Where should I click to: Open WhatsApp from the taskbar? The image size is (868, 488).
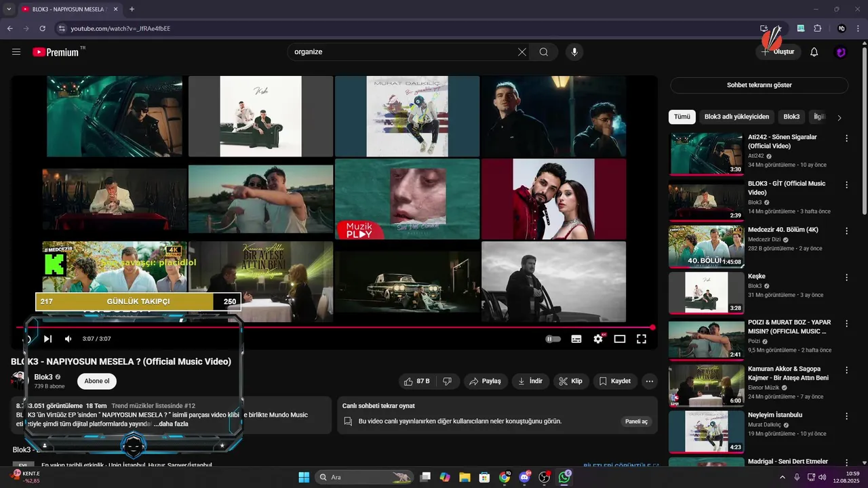(x=565, y=477)
